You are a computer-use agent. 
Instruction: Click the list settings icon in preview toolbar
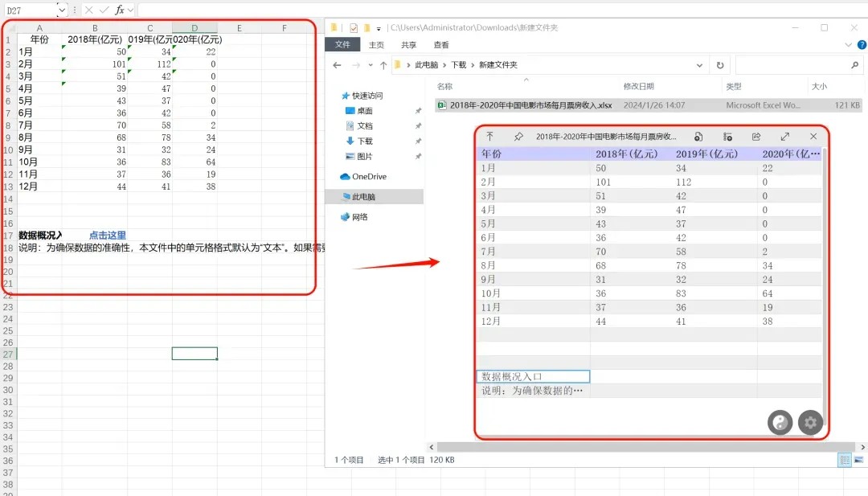click(727, 136)
